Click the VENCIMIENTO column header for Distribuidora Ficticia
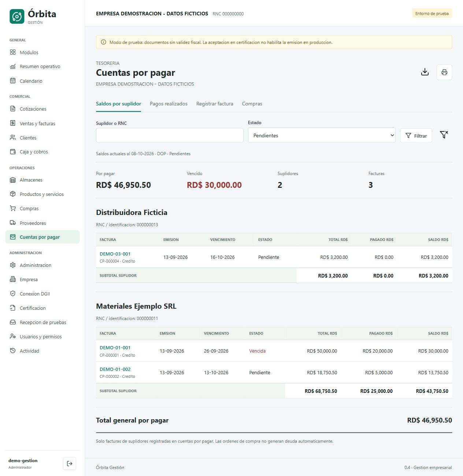Image resolution: width=463 pixels, height=476 pixels. click(x=223, y=239)
